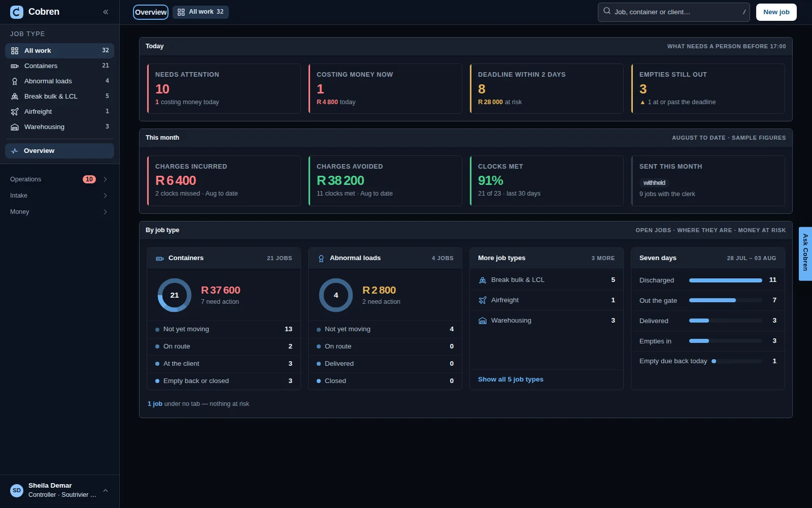
Task: Click the Charges Incurred R 6 400 card
Action: click(224, 181)
